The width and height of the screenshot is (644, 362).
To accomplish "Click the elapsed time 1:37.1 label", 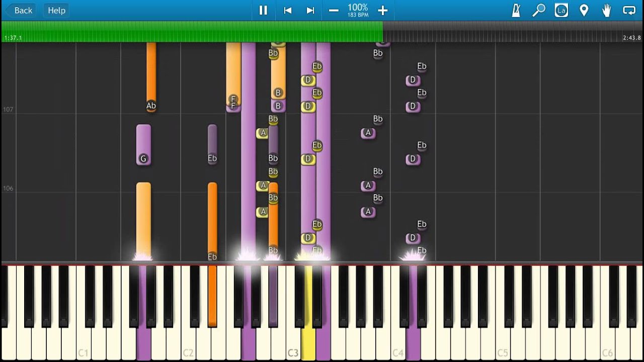I will [x=13, y=38].
